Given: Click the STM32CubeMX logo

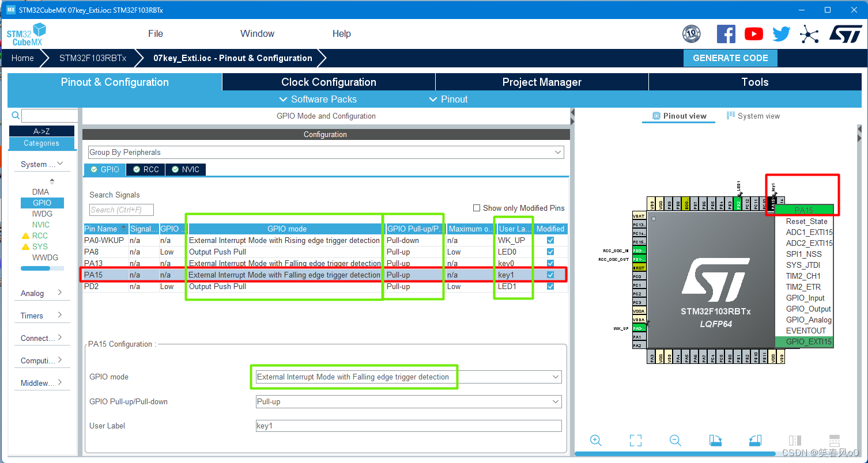Looking at the screenshot, I should [x=27, y=35].
